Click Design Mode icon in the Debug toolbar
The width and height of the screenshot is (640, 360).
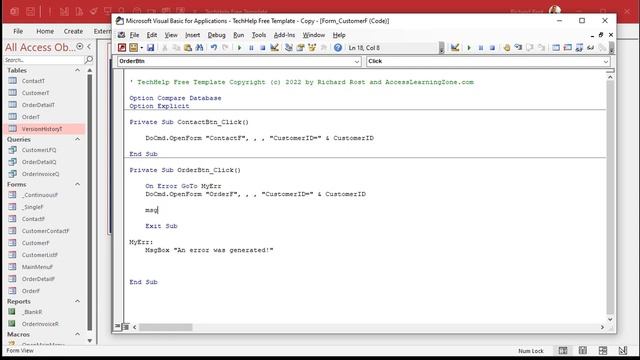[x=455, y=48]
